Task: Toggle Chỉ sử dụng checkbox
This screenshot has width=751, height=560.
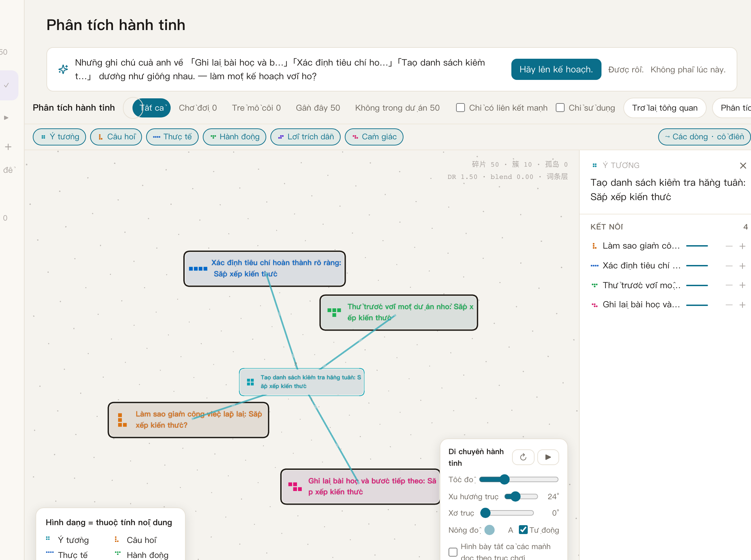Action: click(x=560, y=108)
